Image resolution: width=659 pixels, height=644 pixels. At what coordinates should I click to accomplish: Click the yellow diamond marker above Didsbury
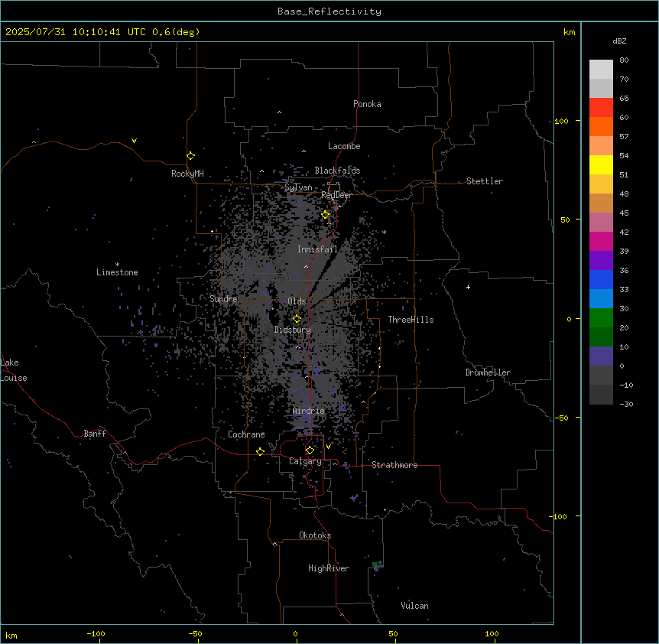[297, 319]
